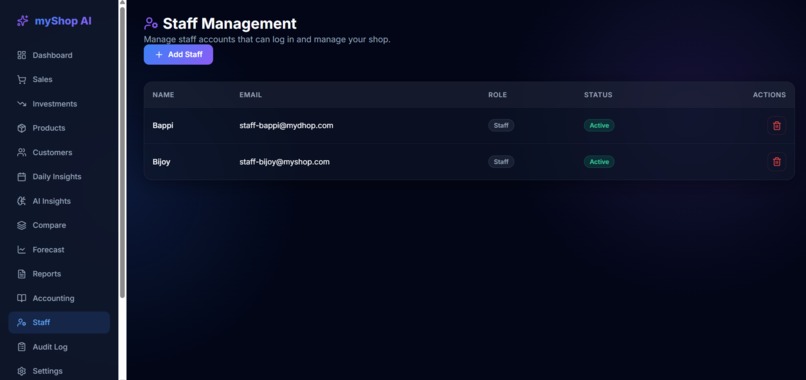Open Investments from the sidebar
This screenshot has height=380, width=806.
[x=59, y=104]
